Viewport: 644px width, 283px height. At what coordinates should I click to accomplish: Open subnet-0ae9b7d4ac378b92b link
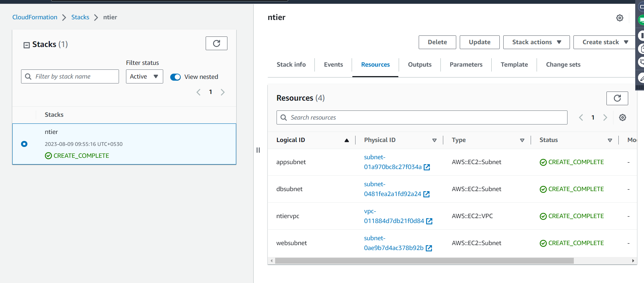(x=394, y=243)
